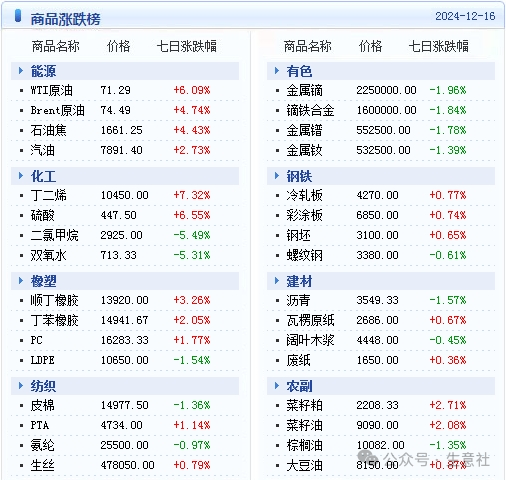Open the Brent原油 commodity link
This screenshot has width=506, height=480.
pyautogui.click(x=57, y=110)
